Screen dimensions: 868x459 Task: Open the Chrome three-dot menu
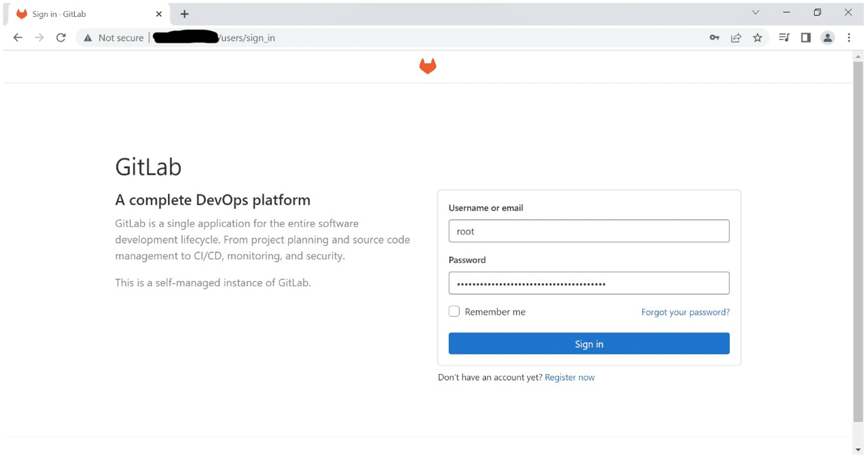point(849,37)
